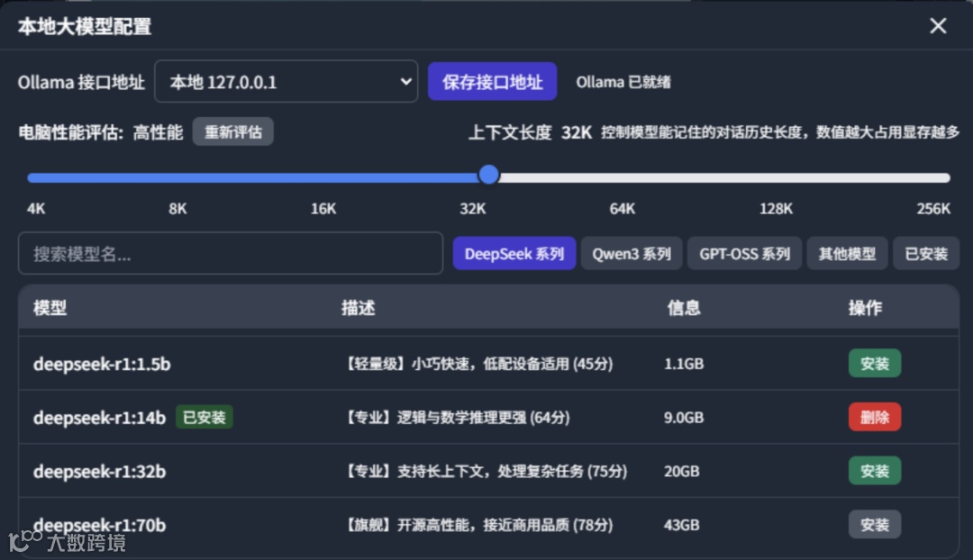Viewport: 973px width, 560px height.
Task: Click the 已安装 badge beside deepseek-r1:14b
Action: point(205,418)
